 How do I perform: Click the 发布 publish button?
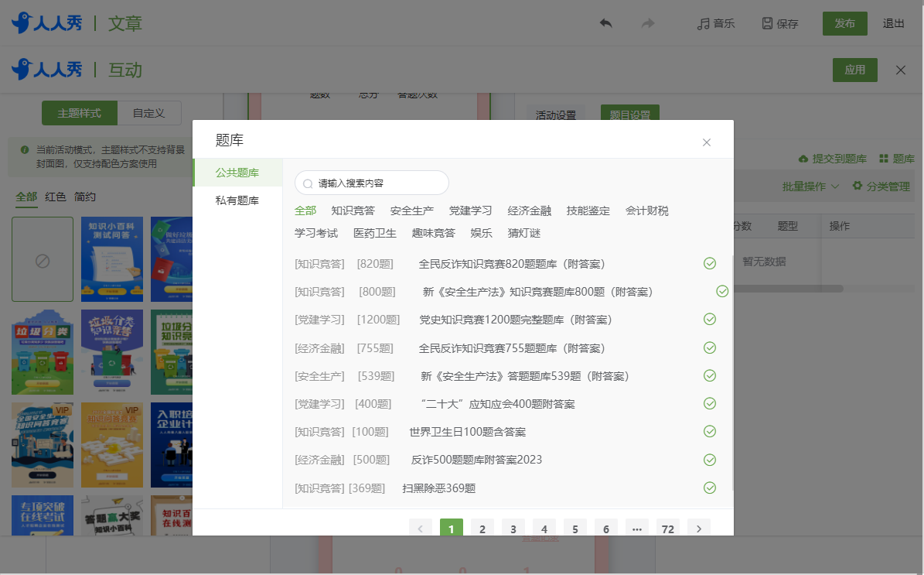(x=845, y=23)
